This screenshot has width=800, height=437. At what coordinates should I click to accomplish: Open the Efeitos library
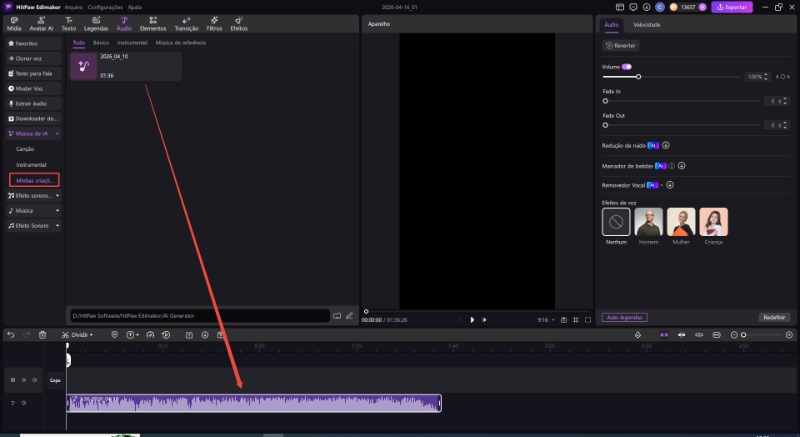pyautogui.click(x=239, y=24)
